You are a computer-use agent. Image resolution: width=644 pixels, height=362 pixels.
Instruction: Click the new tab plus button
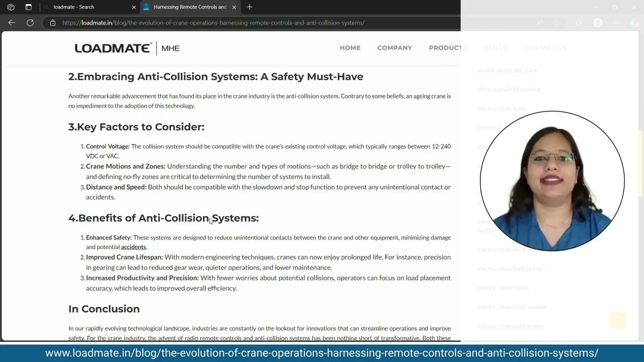(x=250, y=7)
